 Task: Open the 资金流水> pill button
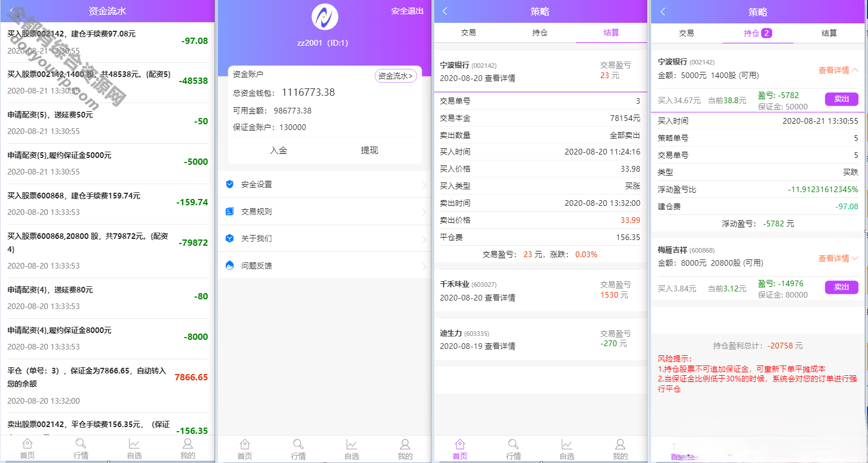(x=395, y=76)
